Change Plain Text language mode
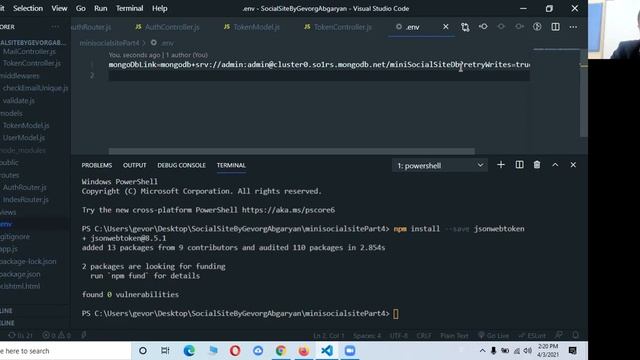This screenshot has width=640, height=360. 454,336
